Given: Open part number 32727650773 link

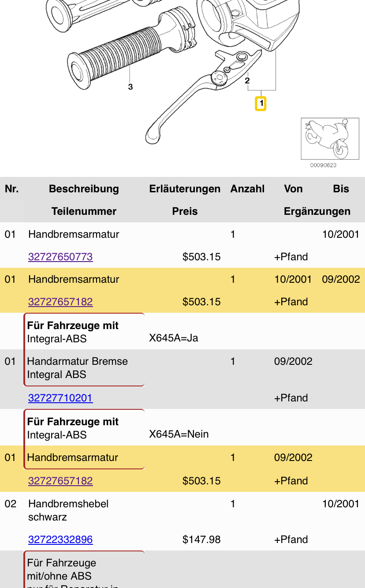Looking at the screenshot, I should (60, 257).
